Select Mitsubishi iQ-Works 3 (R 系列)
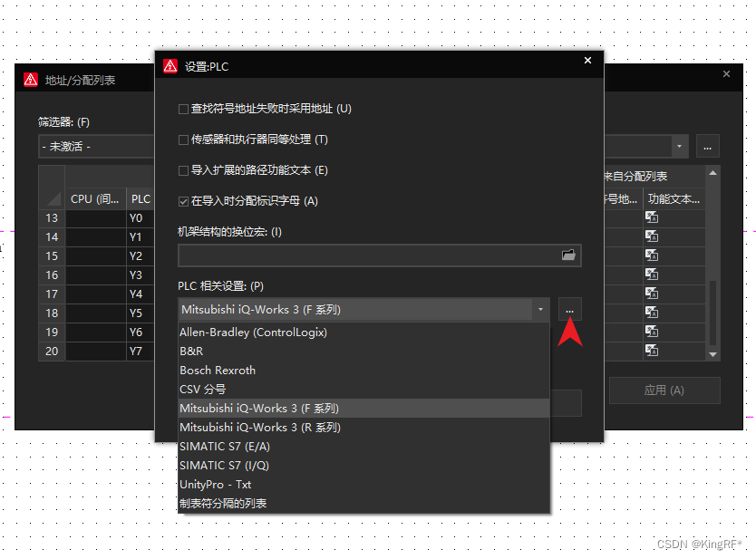756x559 pixels. (x=260, y=428)
